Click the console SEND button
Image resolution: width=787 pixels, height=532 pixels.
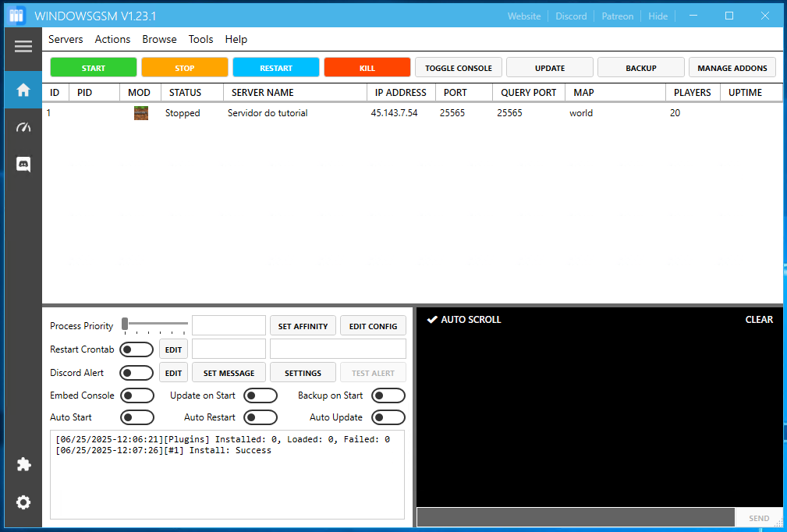coord(759,518)
